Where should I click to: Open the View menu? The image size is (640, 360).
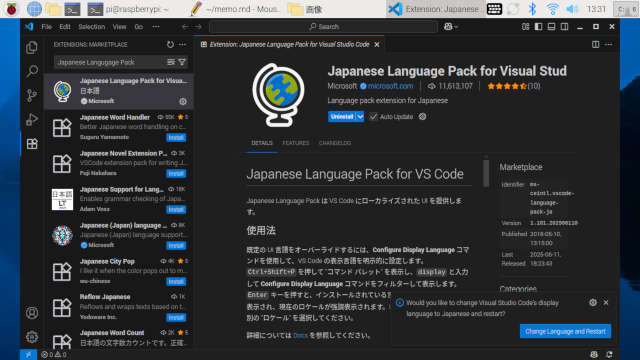pyautogui.click(x=119, y=27)
